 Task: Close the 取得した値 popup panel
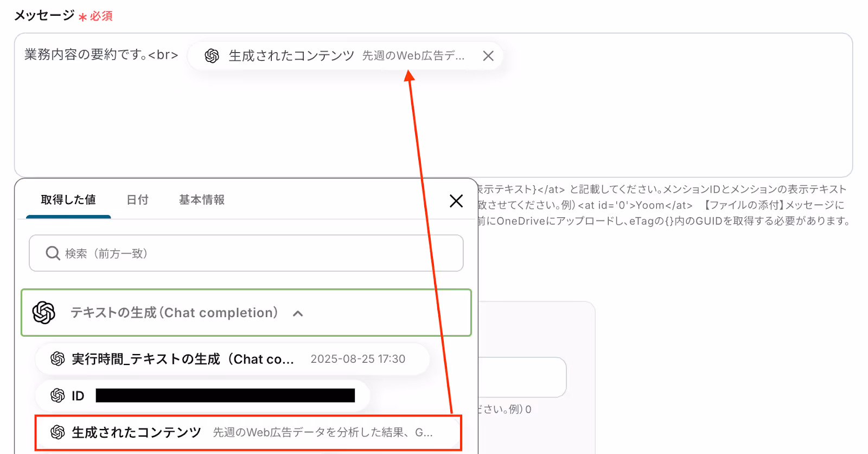pyautogui.click(x=456, y=201)
